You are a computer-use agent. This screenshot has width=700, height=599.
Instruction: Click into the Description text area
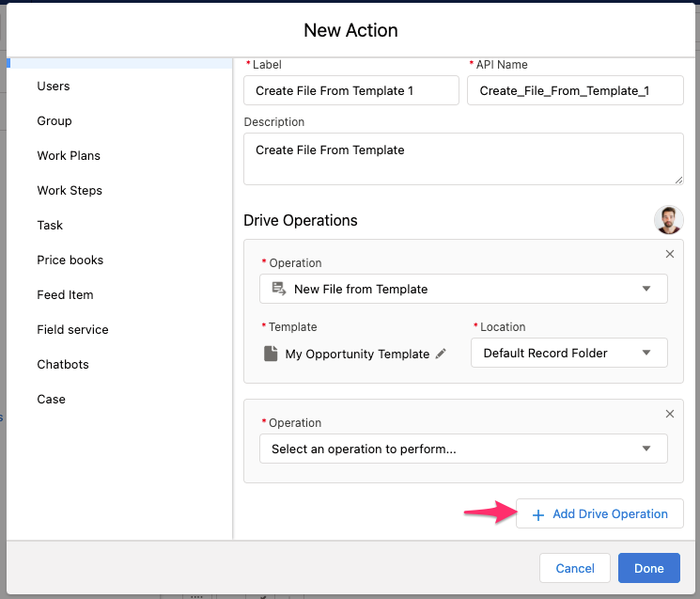(463, 159)
